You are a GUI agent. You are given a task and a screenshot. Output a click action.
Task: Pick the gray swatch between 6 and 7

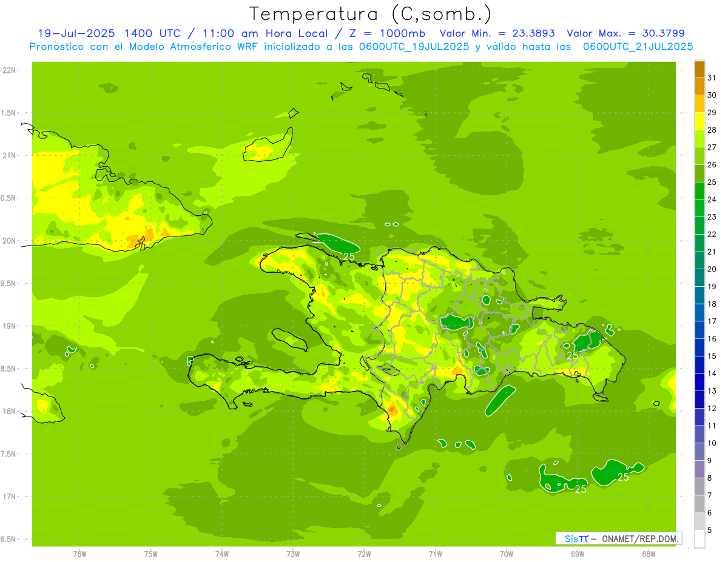click(699, 504)
